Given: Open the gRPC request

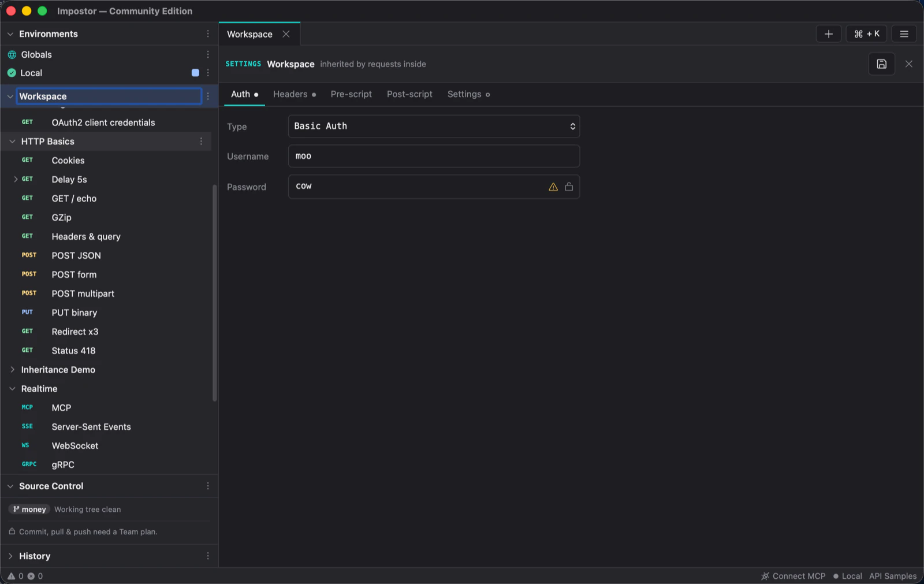Looking at the screenshot, I should coord(63,465).
